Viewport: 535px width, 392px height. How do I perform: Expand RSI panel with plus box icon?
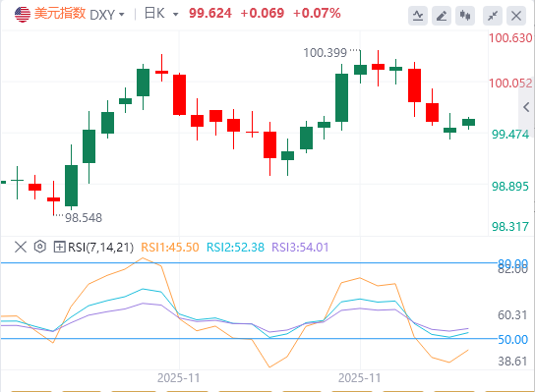(59, 247)
